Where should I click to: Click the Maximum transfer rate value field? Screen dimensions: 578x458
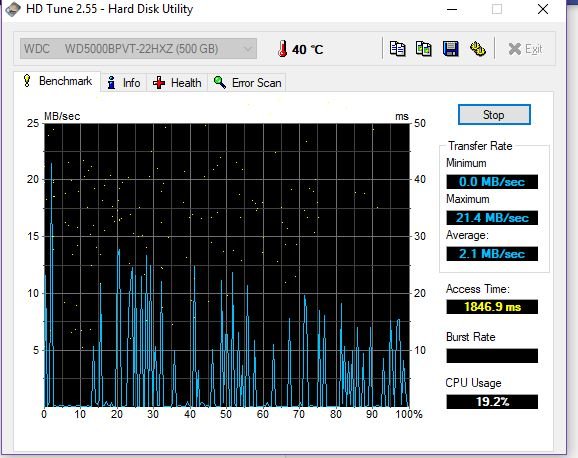(492, 218)
